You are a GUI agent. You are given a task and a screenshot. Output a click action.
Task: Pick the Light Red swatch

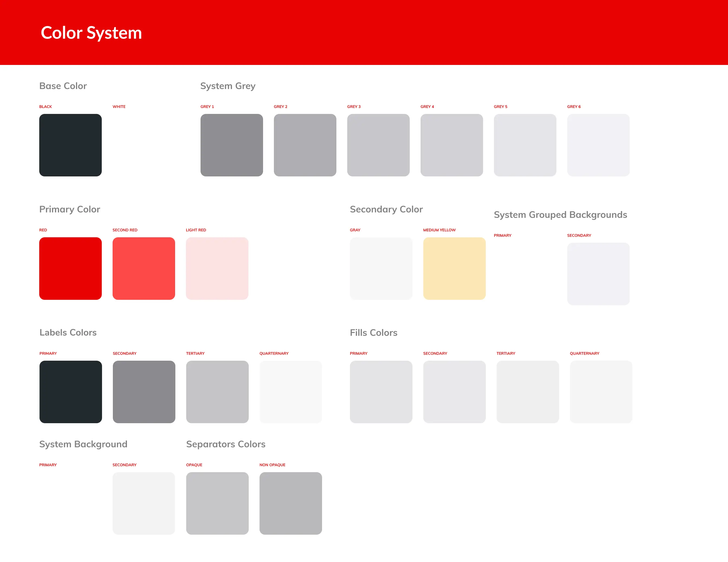pyautogui.click(x=217, y=268)
